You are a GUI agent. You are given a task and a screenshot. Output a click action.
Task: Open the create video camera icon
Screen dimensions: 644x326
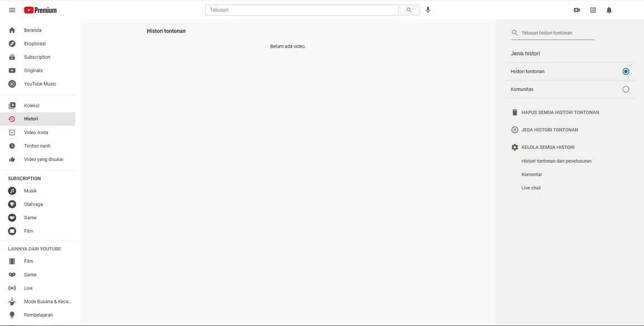577,10
